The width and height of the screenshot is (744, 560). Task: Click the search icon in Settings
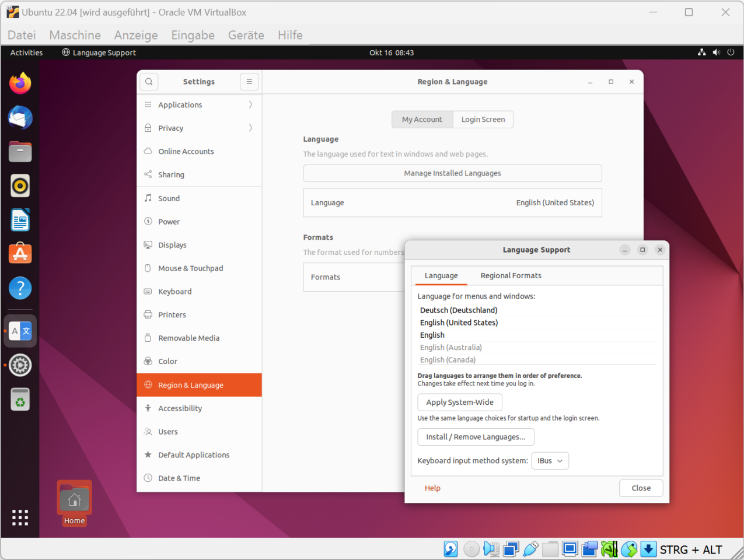pyautogui.click(x=149, y=81)
